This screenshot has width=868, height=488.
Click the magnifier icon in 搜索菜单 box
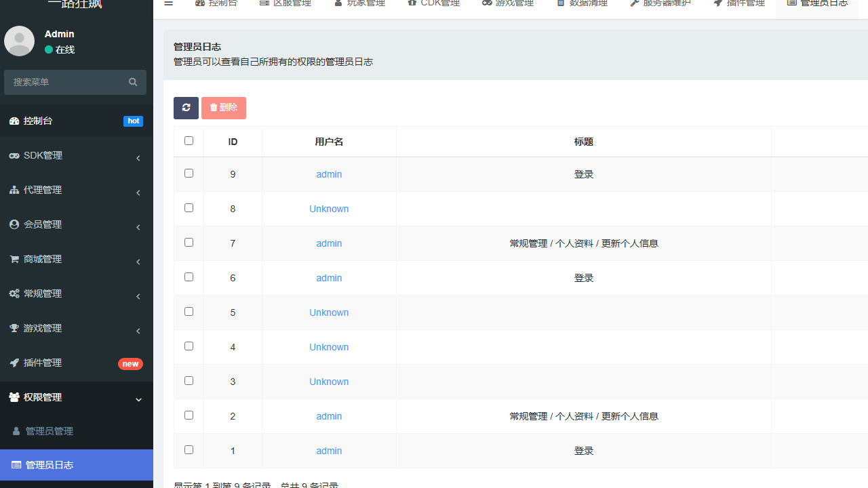tap(133, 82)
